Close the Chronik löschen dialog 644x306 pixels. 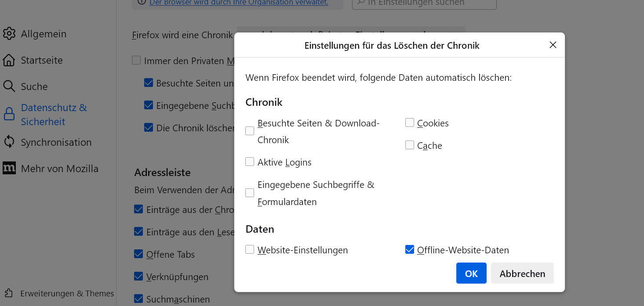(x=553, y=45)
